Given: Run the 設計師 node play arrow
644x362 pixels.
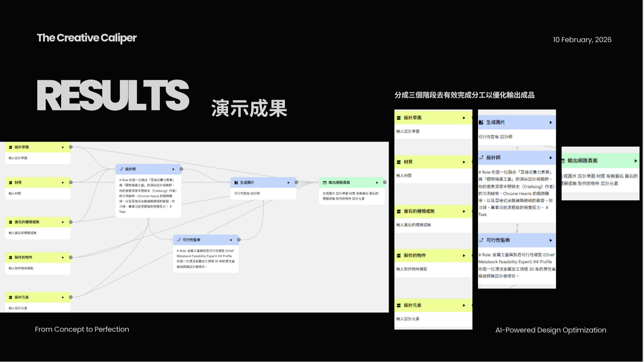Looking at the screenshot, I should tap(173, 169).
